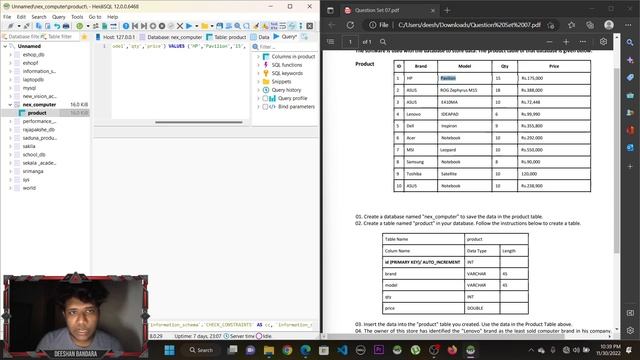Screen dimensions: 640x360
Task: Click the print icon in HeidiSQL toolbar
Action: 66,26
